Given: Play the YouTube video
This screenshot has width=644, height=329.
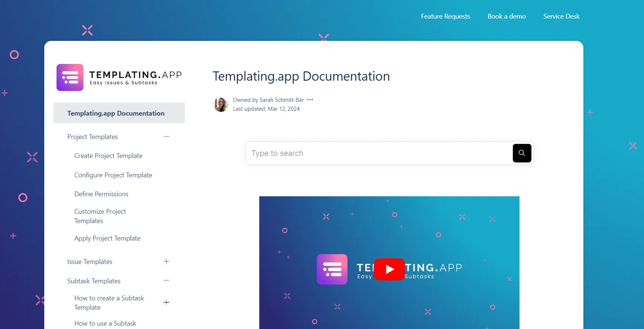Looking at the screenshot, I should click(x=389, y=269).
